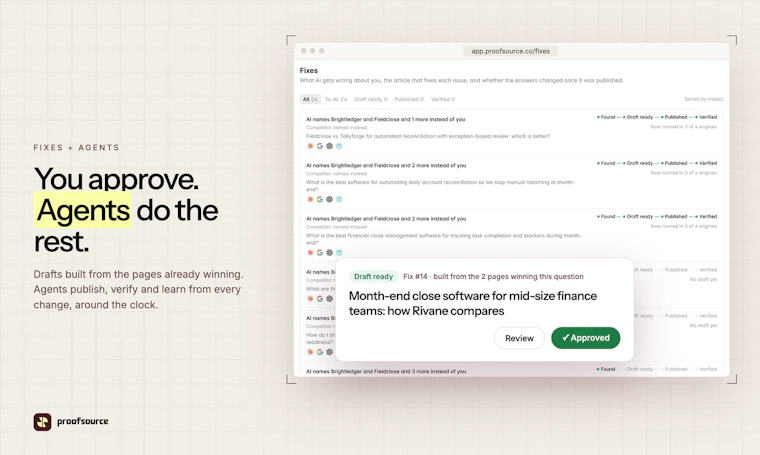
Task: Click the light blue engine icon on the financial close management row
Action: [339, 252]
